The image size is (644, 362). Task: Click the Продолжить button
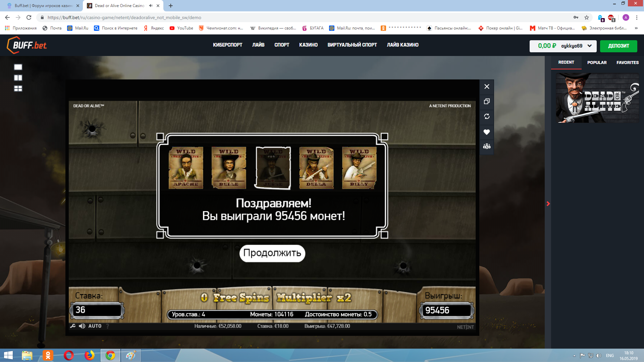coord(272,253)
